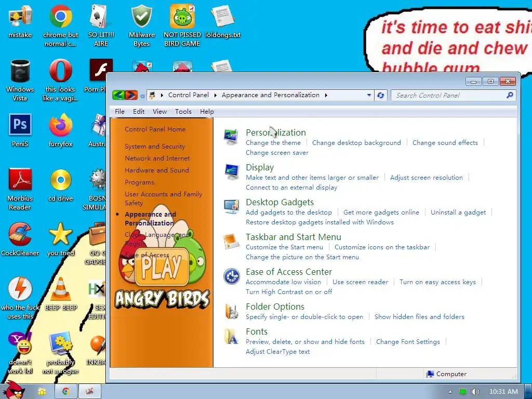Open the Help menu
Image resolution: width=532 pixels, height=399 pixels.
coord(207,112)
